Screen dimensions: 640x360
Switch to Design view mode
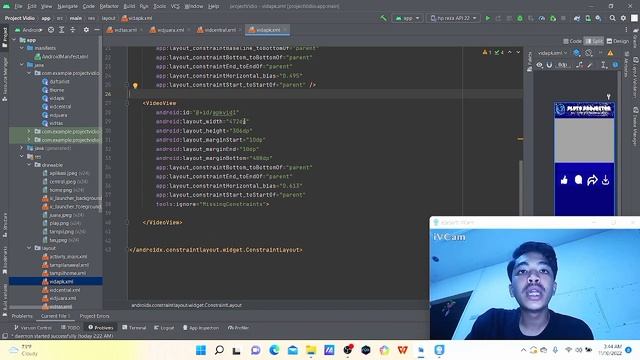618,41
